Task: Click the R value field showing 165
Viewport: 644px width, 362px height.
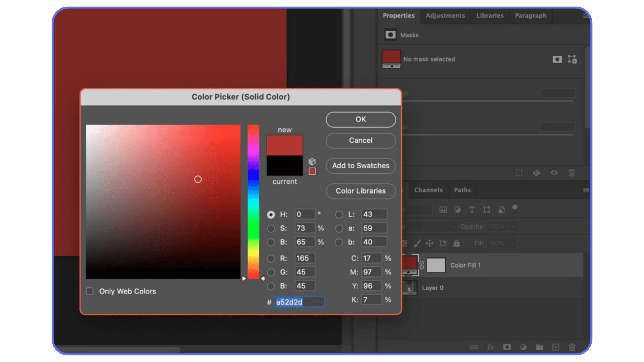Action: tap(305, 258)
